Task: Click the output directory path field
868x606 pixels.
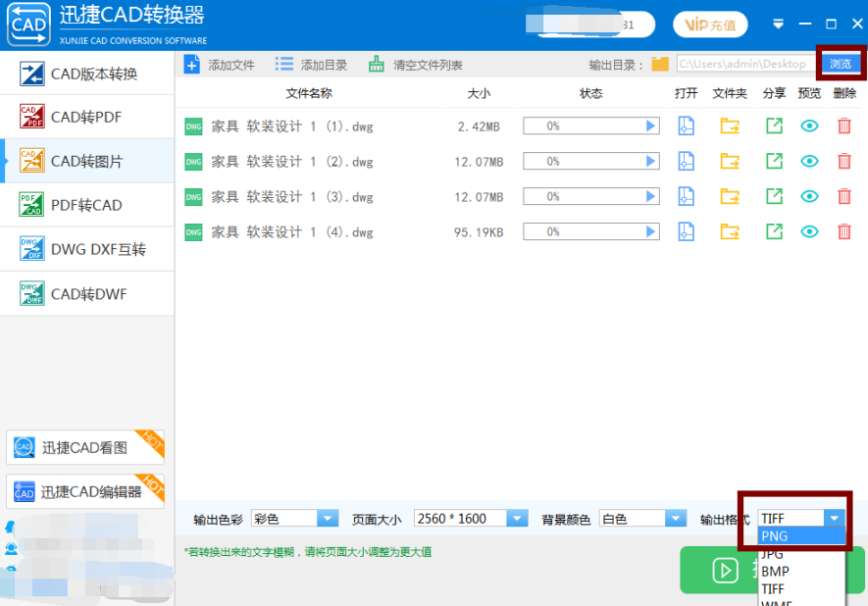Action: [746, 64]
